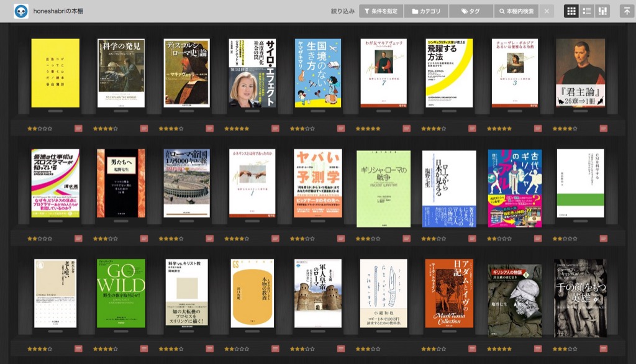
Task: Open review note icon under 古代ローマ帝国1万5000キロの旅
Action: point(210,239)
